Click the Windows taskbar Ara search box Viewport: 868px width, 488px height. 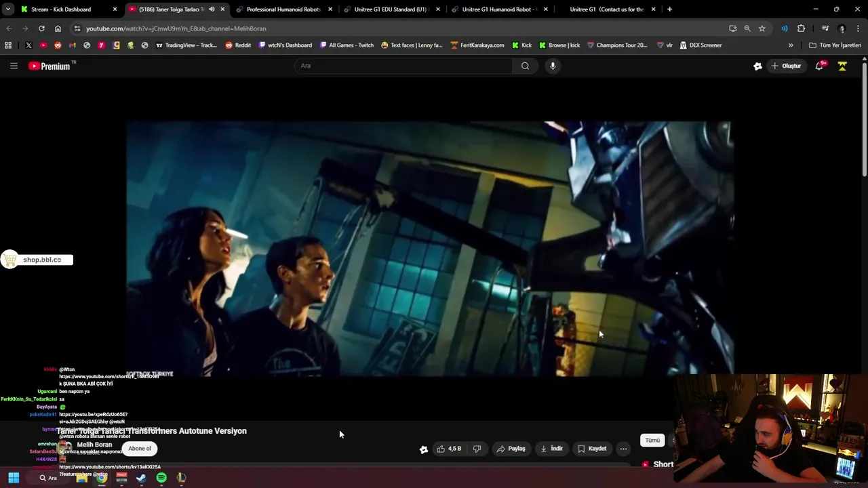click(47, 478)
